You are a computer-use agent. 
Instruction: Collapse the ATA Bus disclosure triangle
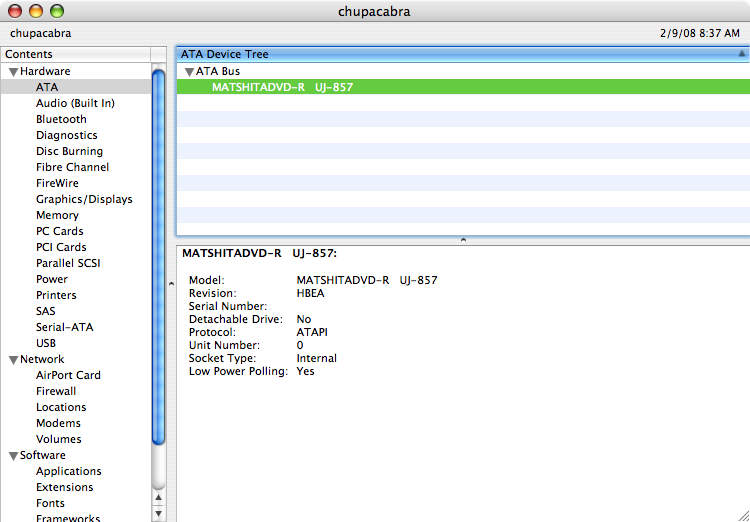[x=189, y=72]
